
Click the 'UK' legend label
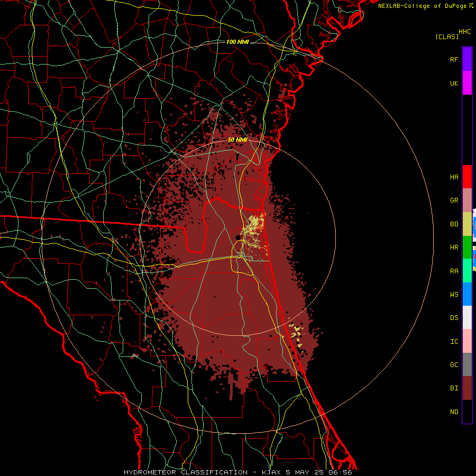454,83
